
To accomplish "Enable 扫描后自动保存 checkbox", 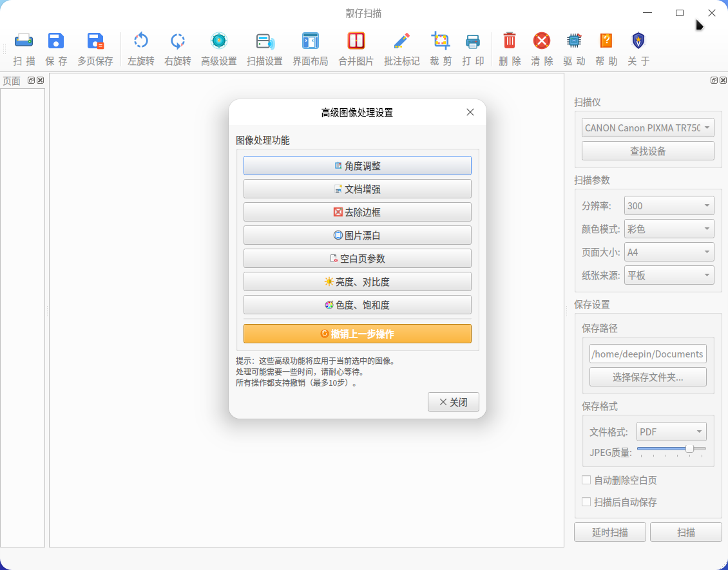I will 586,502.
